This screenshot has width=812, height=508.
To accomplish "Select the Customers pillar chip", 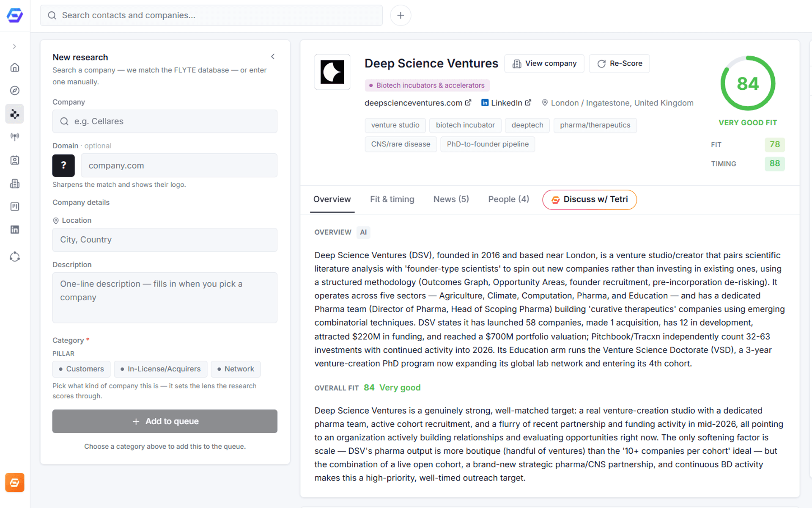I will 81,369.
